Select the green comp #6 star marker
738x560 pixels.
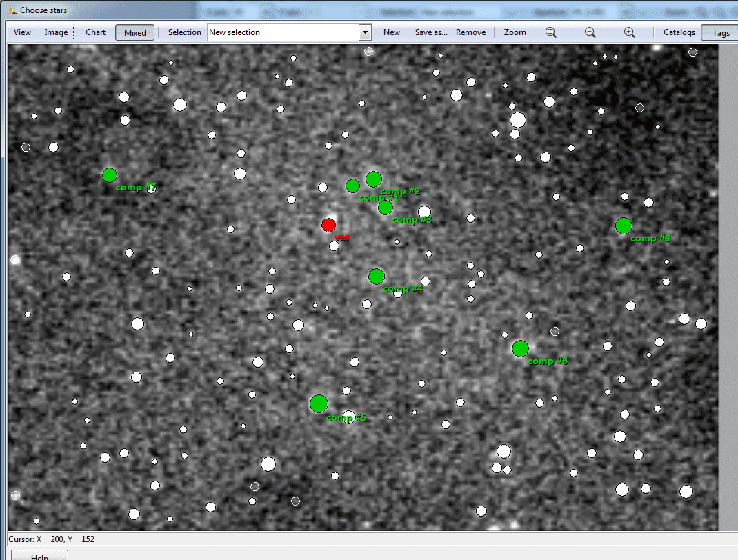click(520, 348)
